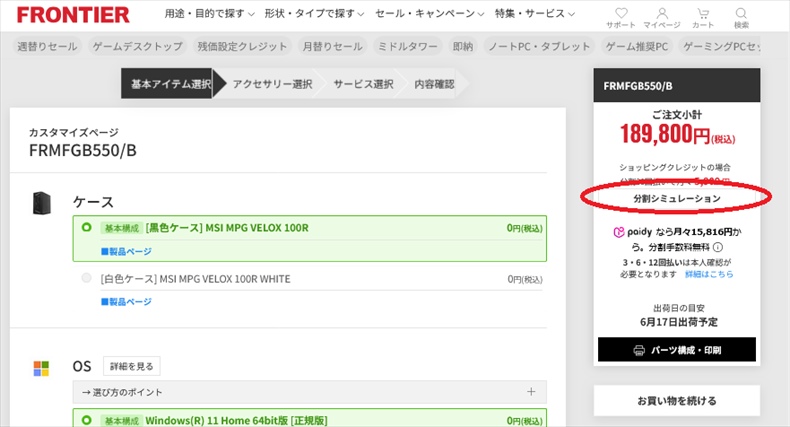Click FRMFGB550/B sidebar header
The height and width of the screenshot is (427, 790).
(677, 86)
